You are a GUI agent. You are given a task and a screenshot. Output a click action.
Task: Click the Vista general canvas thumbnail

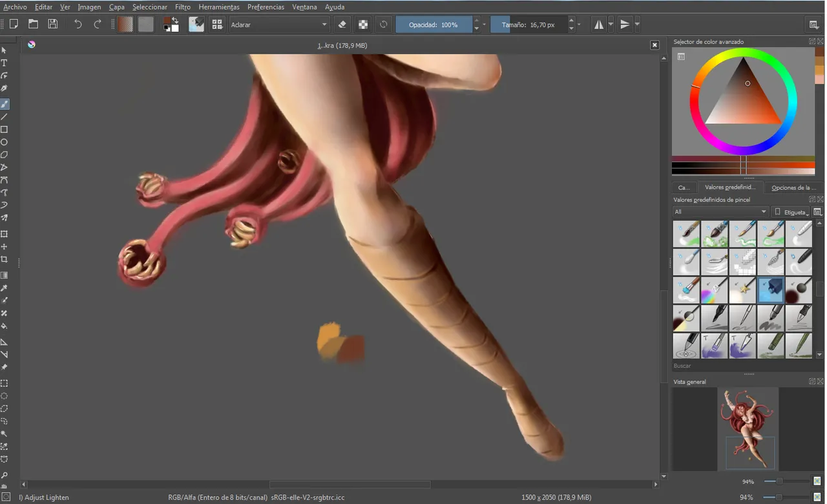coord(748,429)
